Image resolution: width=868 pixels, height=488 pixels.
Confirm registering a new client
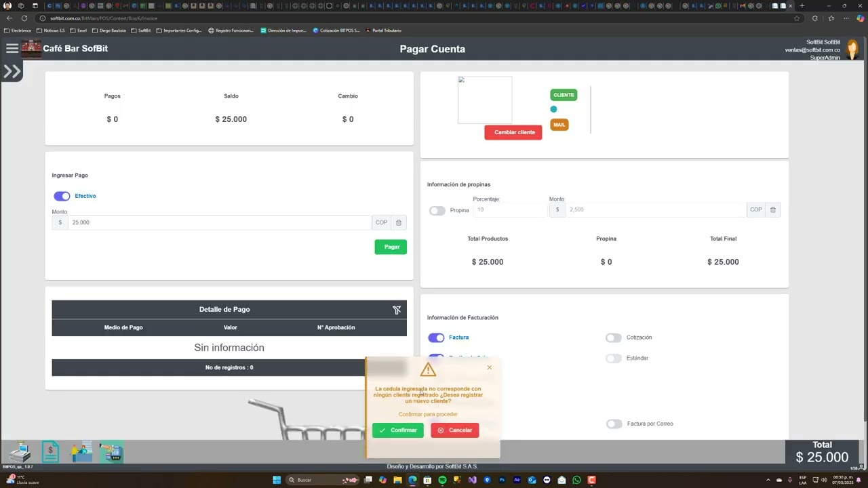point(398,430)
